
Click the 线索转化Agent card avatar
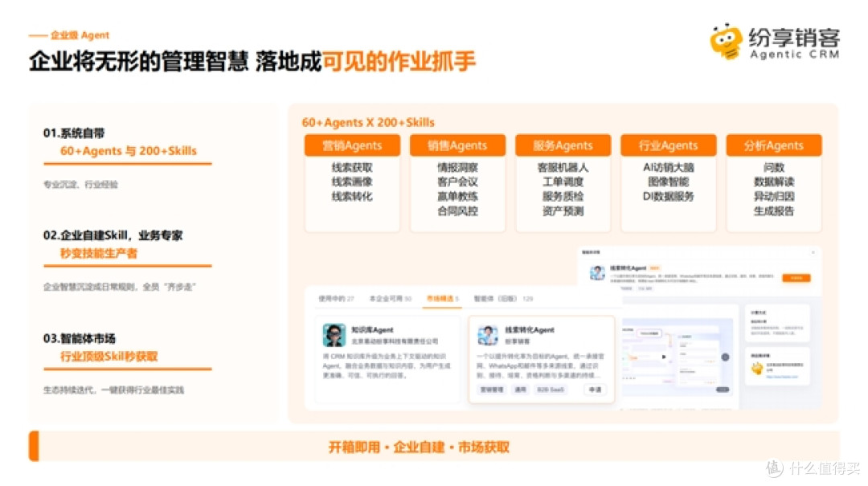pyautogui.click(x=488, y=335)
